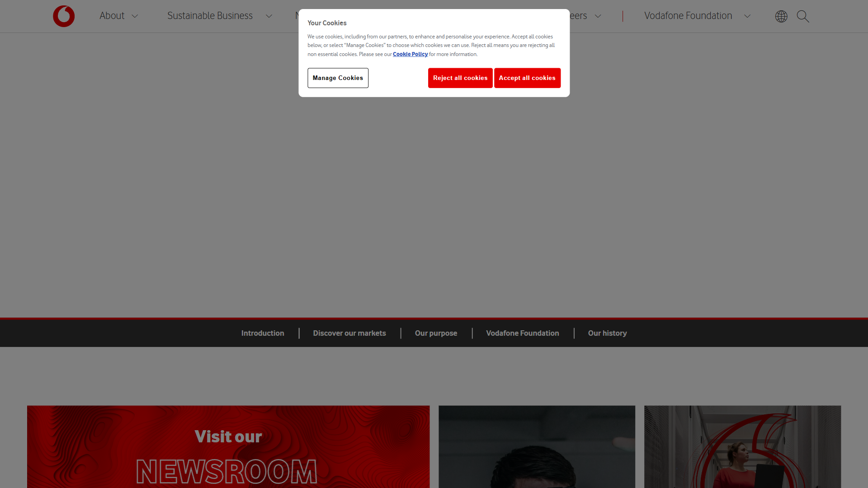868x488 pixels.
Task: Open the Visit our Newsroom banner
Action: coord(228,446)
